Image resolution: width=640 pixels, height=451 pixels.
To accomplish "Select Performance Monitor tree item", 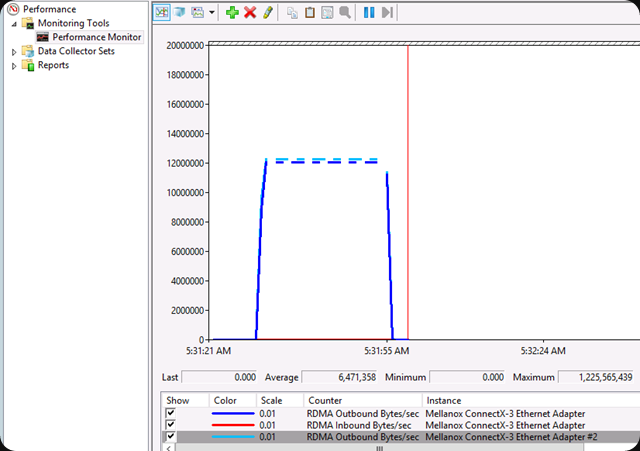I will pyautogui.click(x=97, y=37).
